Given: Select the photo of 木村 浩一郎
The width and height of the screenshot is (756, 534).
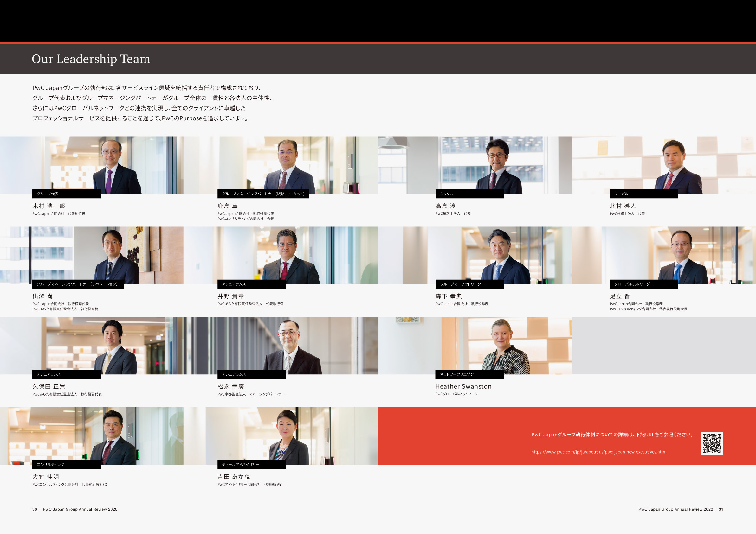Looking at the screenshot, I should pyautogui.click(x=92, y=165).
